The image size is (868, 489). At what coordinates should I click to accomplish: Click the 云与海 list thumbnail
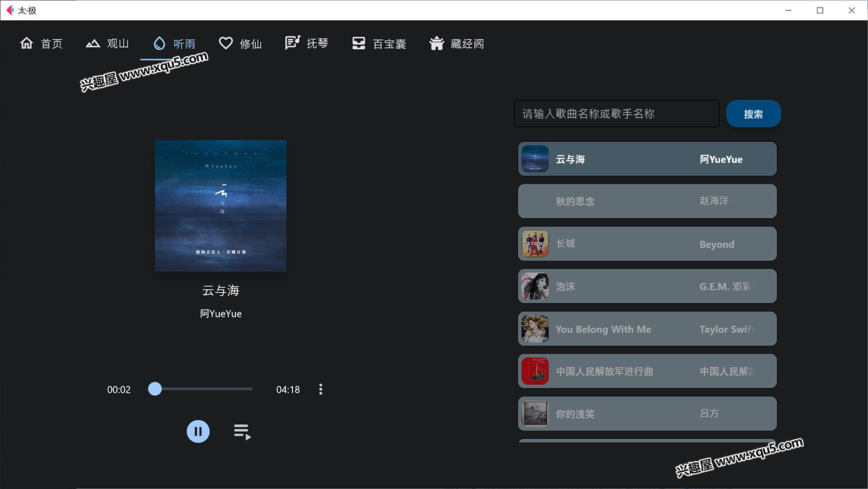(x=535, y=159)
